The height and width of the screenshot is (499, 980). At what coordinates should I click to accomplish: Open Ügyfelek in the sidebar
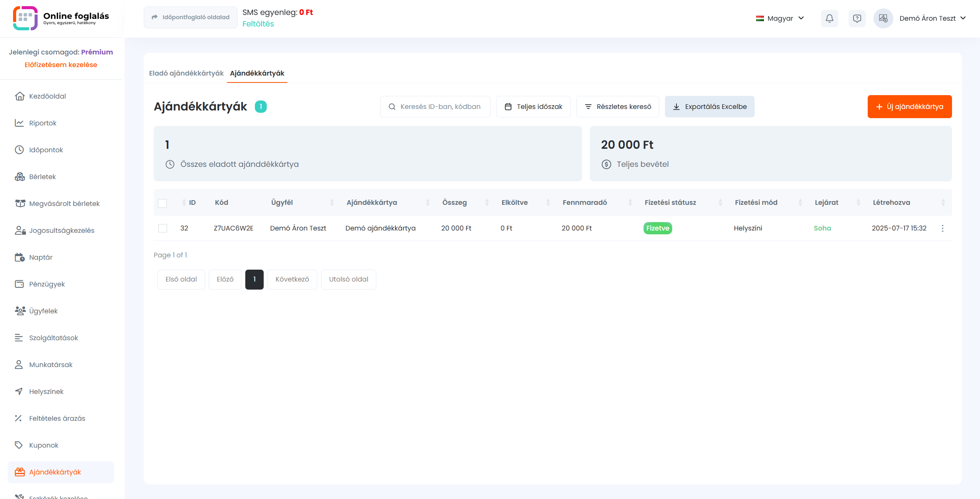(43, 311)
